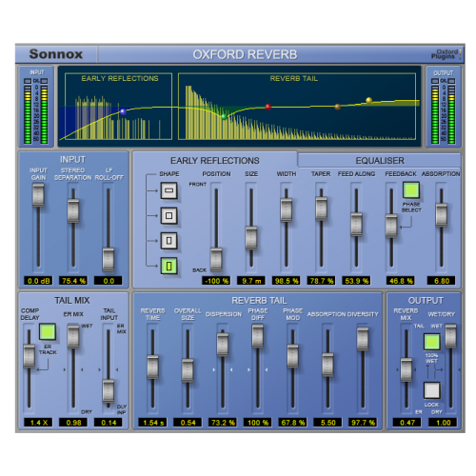Click the Oxford Plugins logo
476x476 pixels.
[x=446, y=54]
